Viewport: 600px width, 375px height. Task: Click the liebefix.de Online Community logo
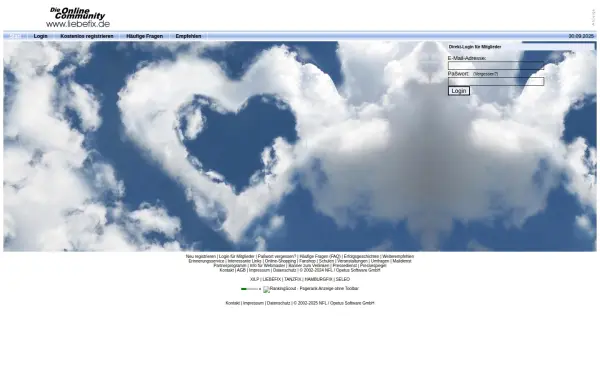coord(78,17)
